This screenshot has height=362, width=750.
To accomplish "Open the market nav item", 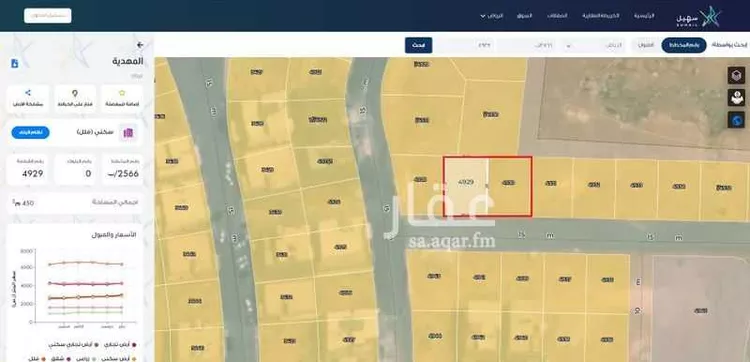I will 525,16.
